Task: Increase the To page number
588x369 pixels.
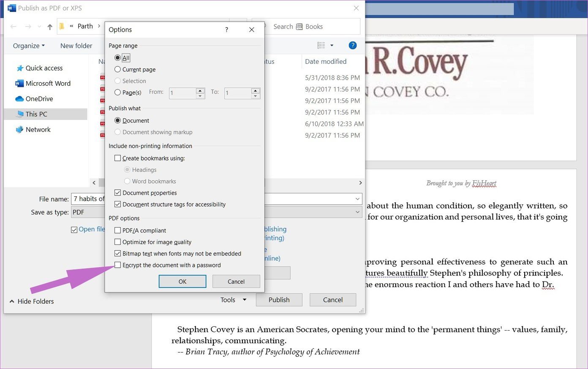Action: tap(255, 90)
